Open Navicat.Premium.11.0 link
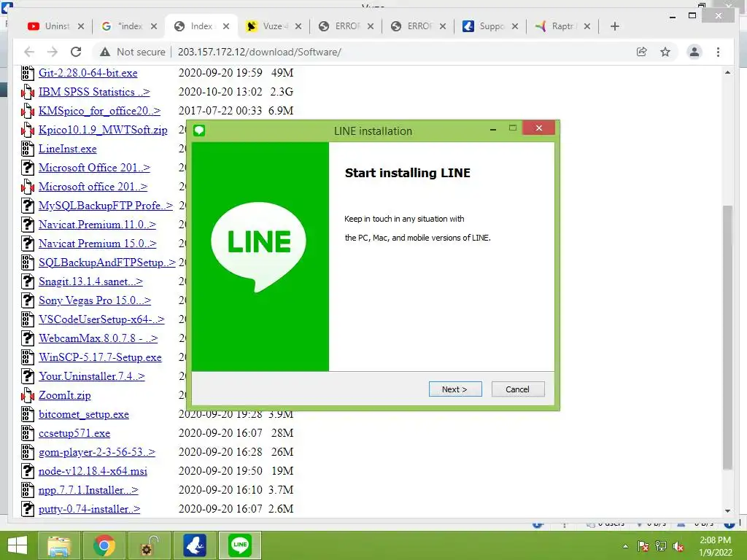 click(97, 225)
